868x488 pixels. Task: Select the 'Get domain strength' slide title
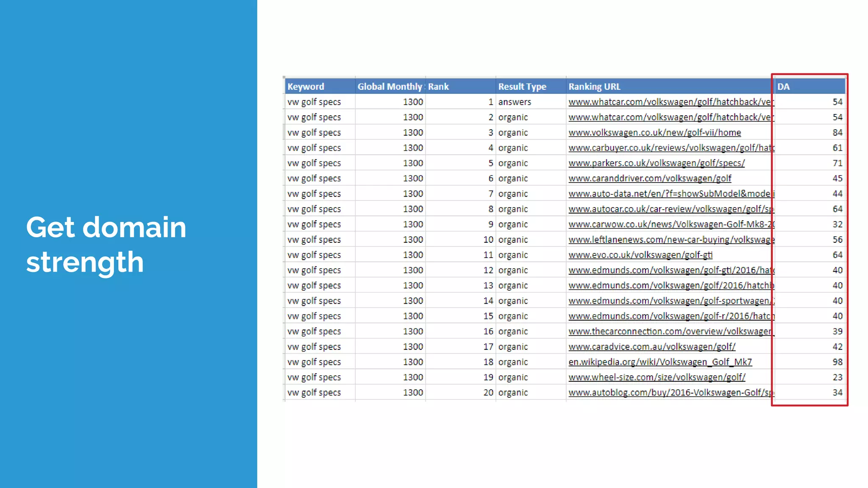[x=106, y=245]
